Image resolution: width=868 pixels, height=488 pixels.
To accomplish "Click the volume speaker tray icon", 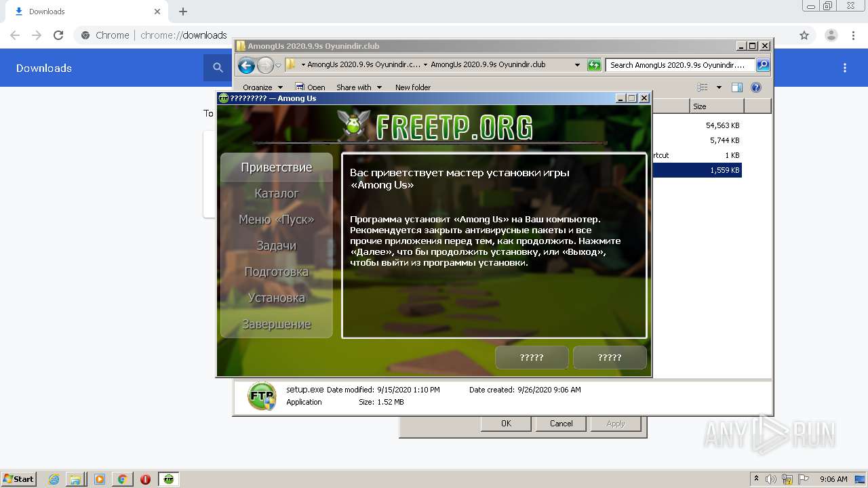I will (x=771, y=479).
